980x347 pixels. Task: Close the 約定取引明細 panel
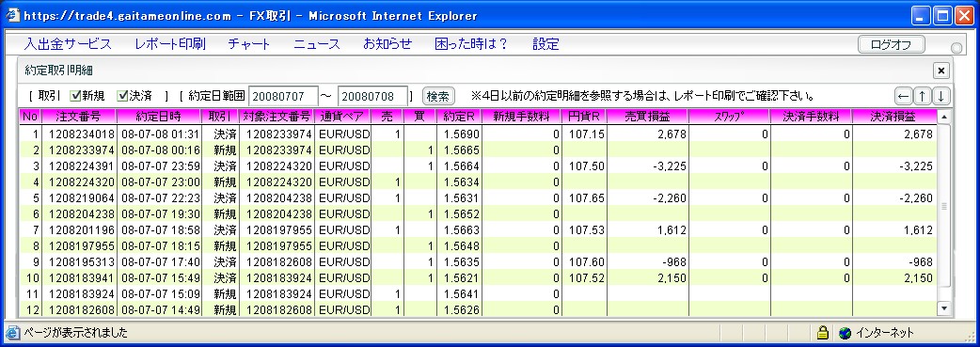[941, 70]
